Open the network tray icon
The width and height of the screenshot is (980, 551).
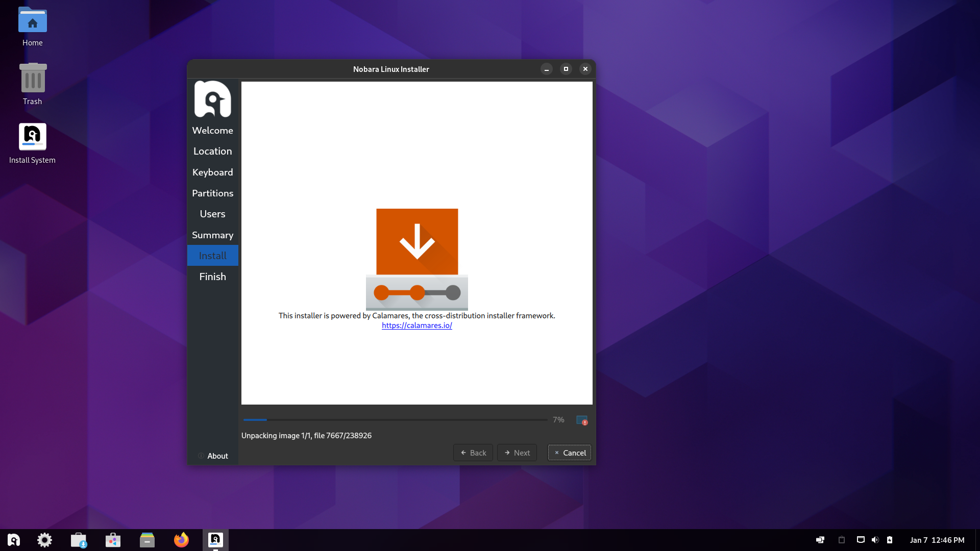point(861,540)
